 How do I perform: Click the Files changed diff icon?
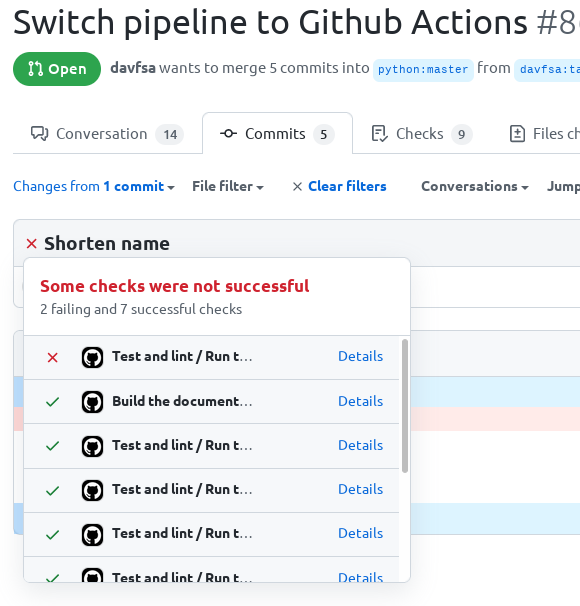(x=517, y=134)
